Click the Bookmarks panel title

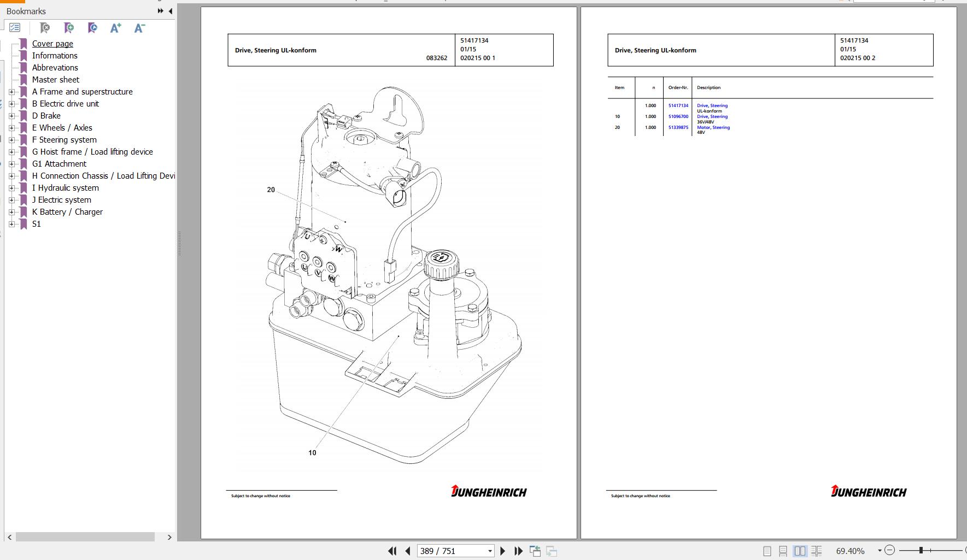(x=26, y=11)
